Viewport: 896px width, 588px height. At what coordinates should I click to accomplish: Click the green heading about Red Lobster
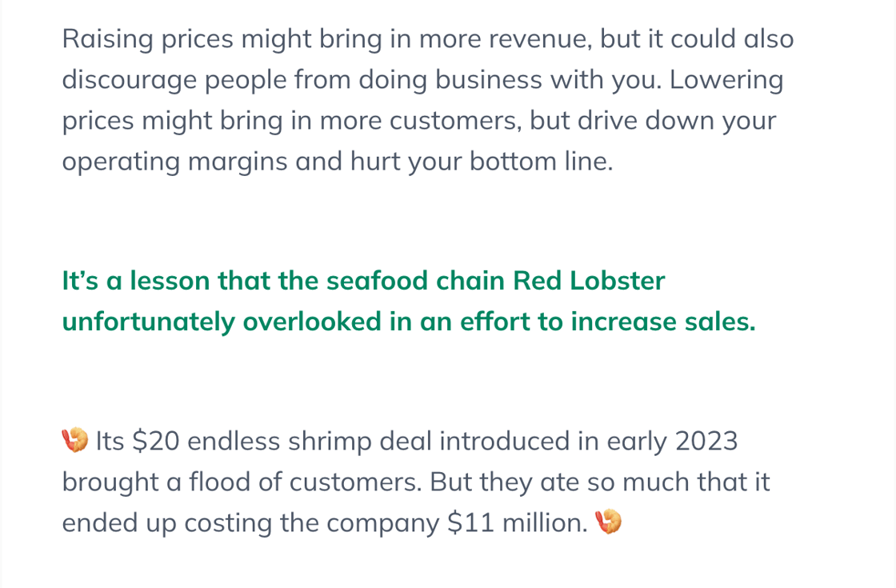coord(409,301)
